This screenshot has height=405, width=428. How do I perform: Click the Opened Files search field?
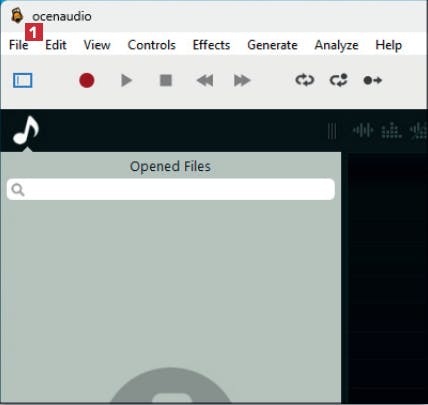[171, 189]
